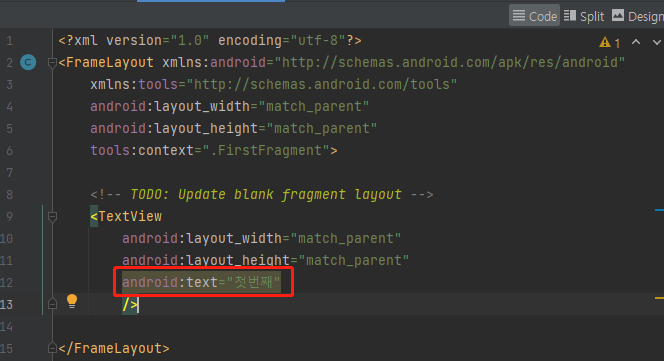Click the xmlns:android schema URL
The image size is (664, 361).
click(x=449, y=62)
